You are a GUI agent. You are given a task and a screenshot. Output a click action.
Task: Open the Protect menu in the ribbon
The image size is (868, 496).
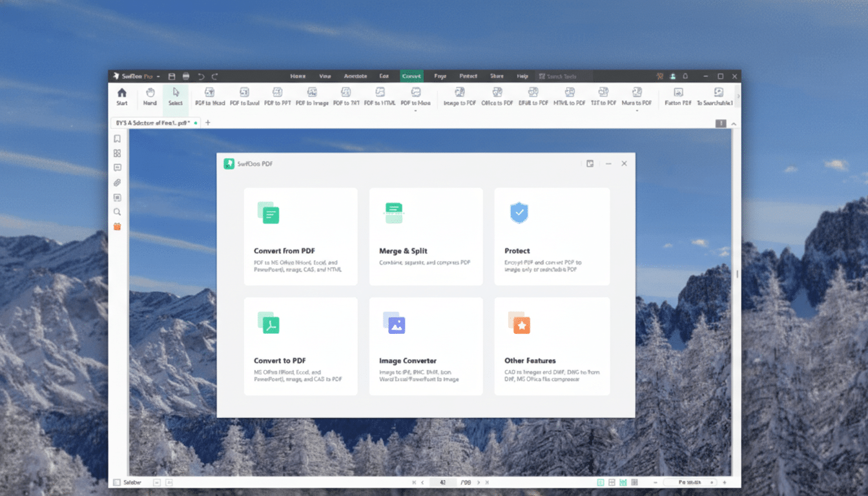[x=467, y=76]
